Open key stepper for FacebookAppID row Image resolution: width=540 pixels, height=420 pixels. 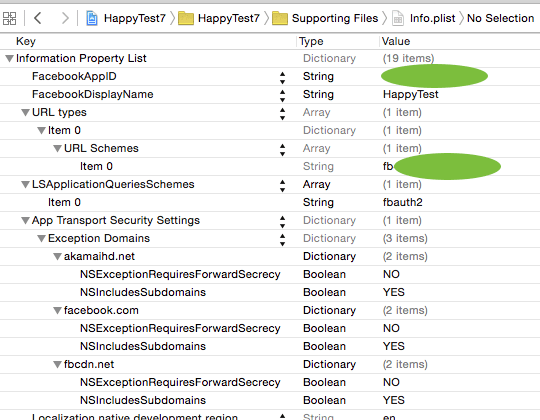coord(282,78)
